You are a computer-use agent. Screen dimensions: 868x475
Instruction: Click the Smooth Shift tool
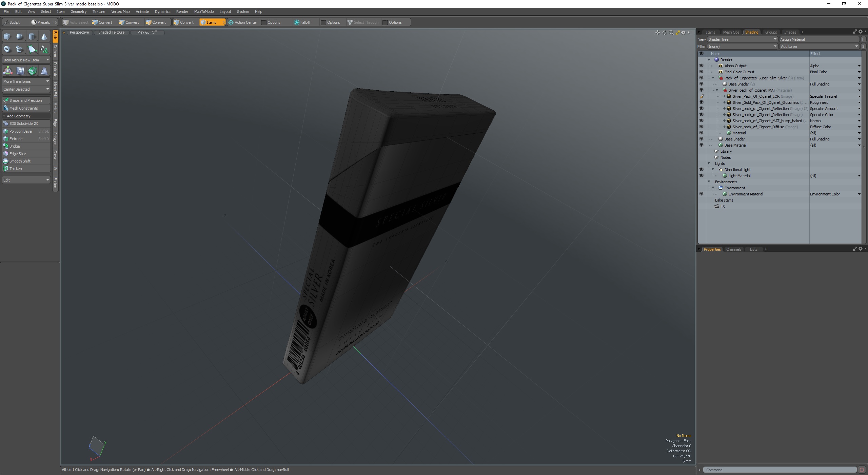(x=26, y=161)
